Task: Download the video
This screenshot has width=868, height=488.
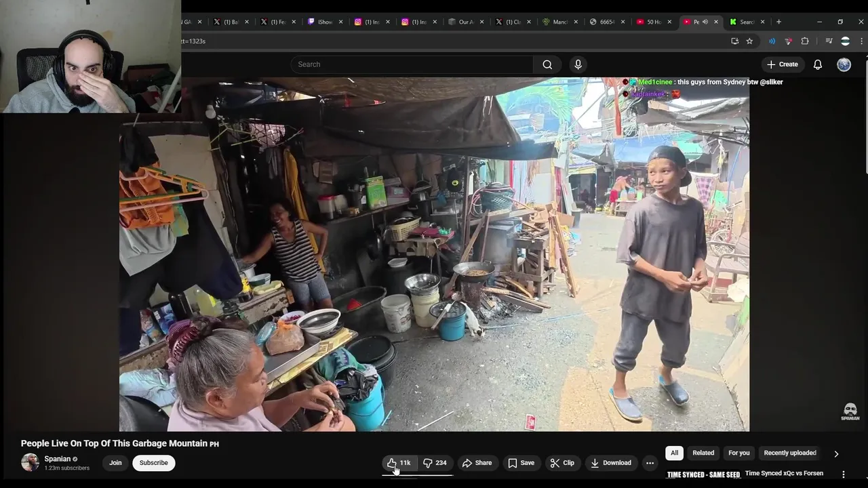Action: (x=611, y=463)
